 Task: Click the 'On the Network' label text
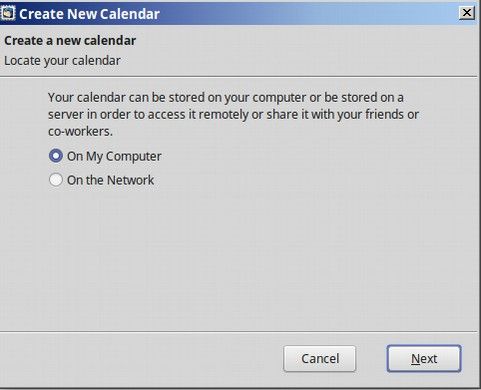click(x=110, y=180)
